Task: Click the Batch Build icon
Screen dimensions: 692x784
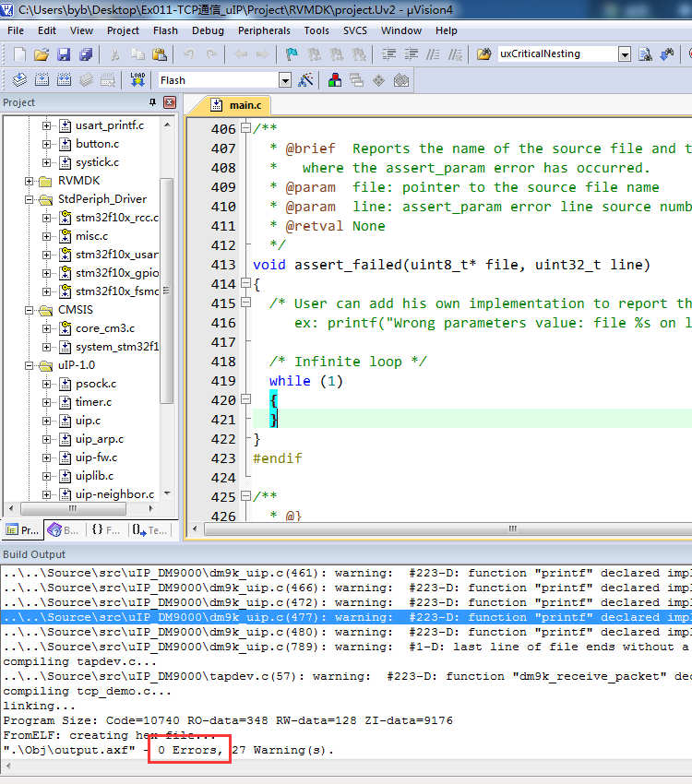Action: click(x=86, y=80)
